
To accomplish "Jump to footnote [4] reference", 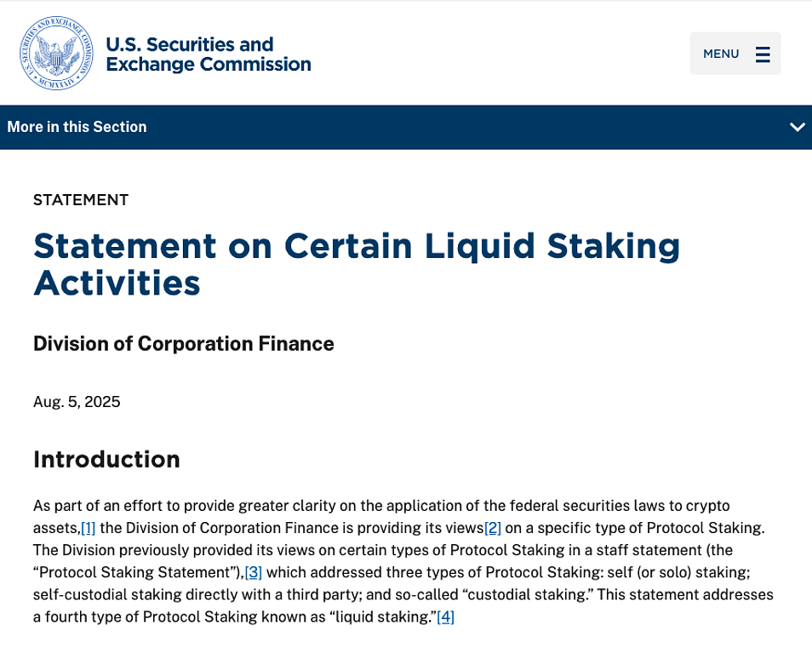I will [x=445, y=617].
